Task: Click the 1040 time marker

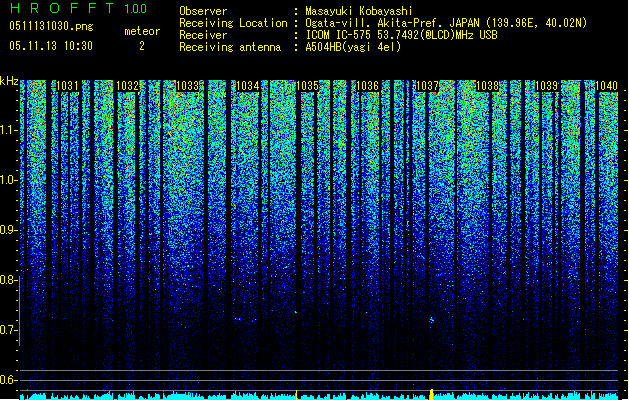Action: pyautogui.click(x=606, y=86)
